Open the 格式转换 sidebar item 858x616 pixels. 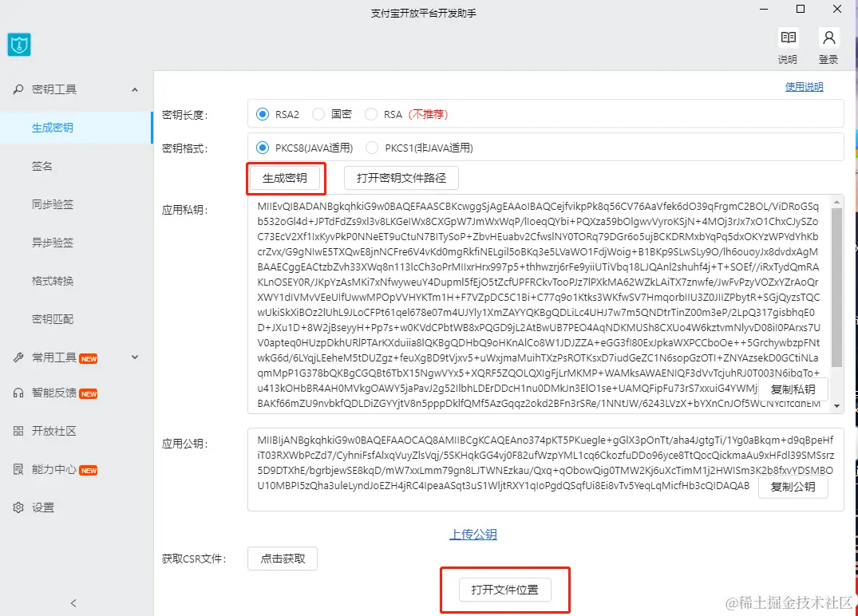76,281
